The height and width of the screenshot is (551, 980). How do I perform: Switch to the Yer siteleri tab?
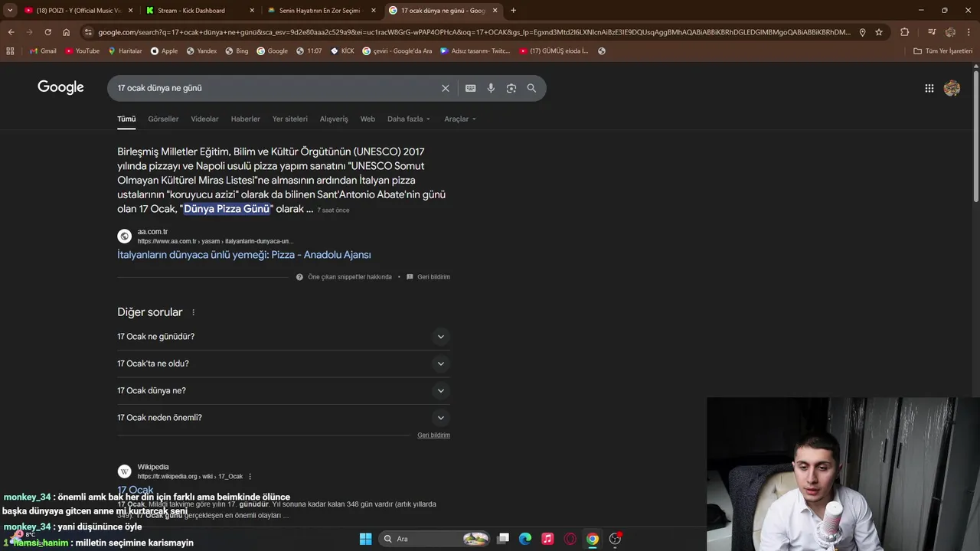290,119
